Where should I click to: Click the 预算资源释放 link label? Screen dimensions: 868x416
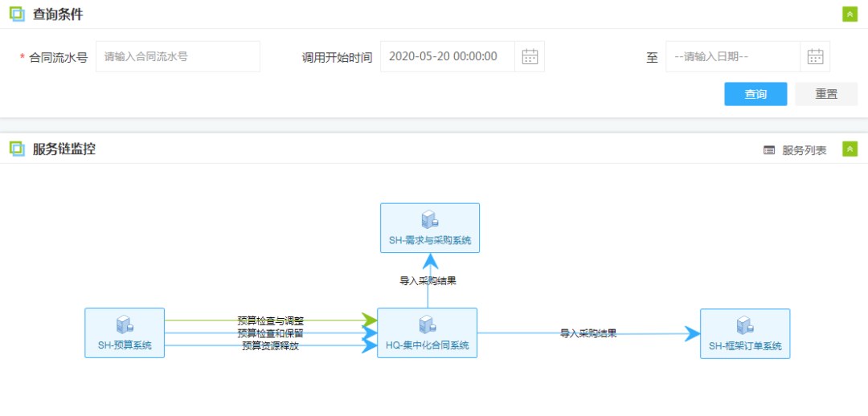(x=271, y=346)
